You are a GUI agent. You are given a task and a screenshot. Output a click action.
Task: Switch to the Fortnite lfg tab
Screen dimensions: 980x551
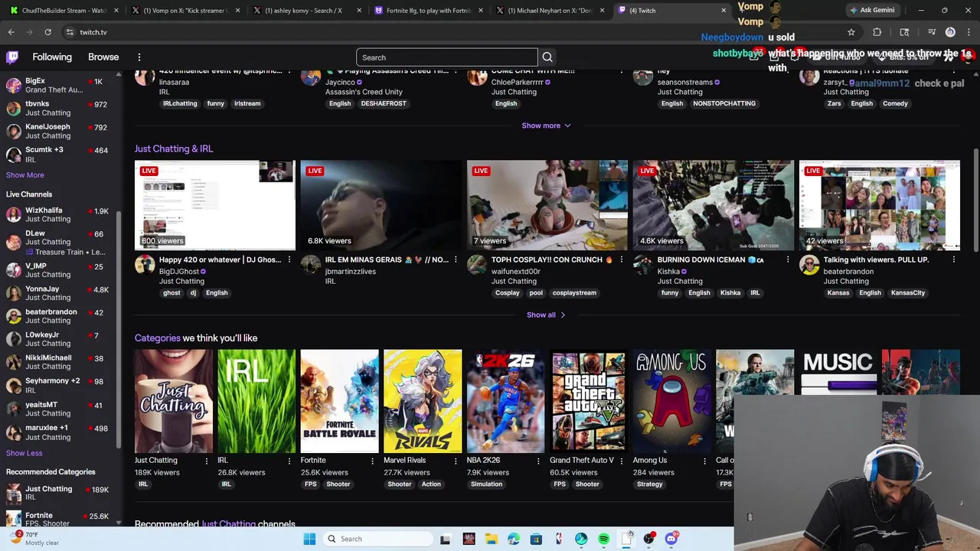point(429,11)
